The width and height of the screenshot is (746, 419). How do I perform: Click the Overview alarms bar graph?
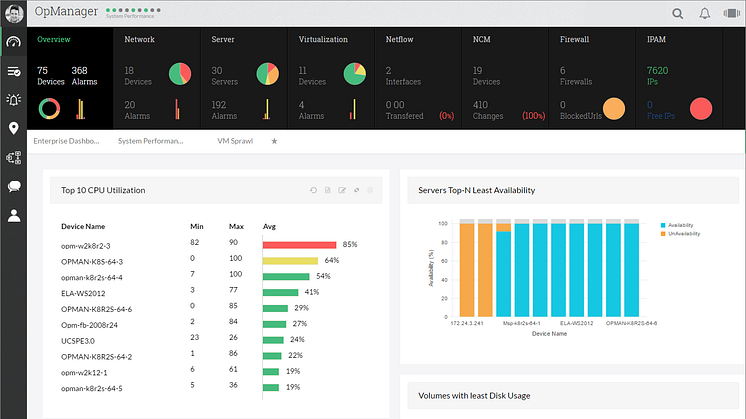pyautogui.click(x=80, y=109)
